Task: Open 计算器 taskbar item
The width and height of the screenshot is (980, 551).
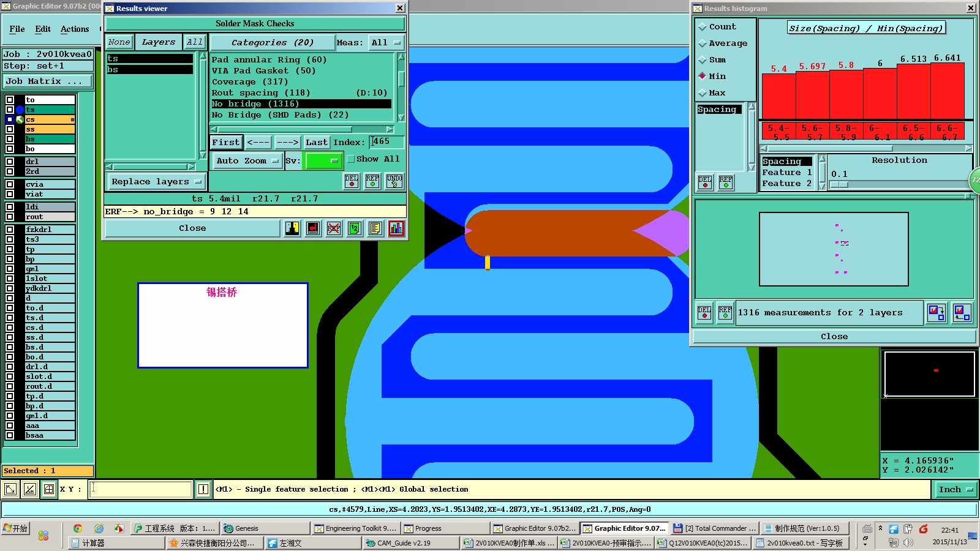Action: point(116,543)
